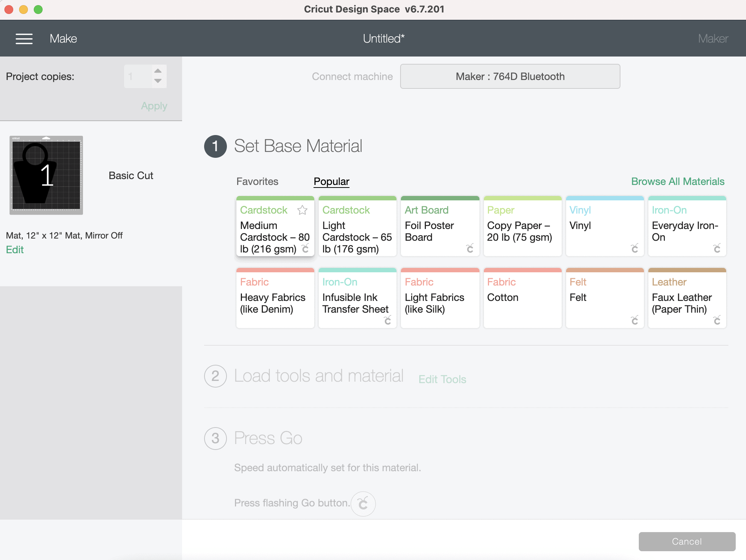This screenshot has width=746, height=560.
Task: Favorite Medium Cardstock with the star icon
Action: [302, 210]
